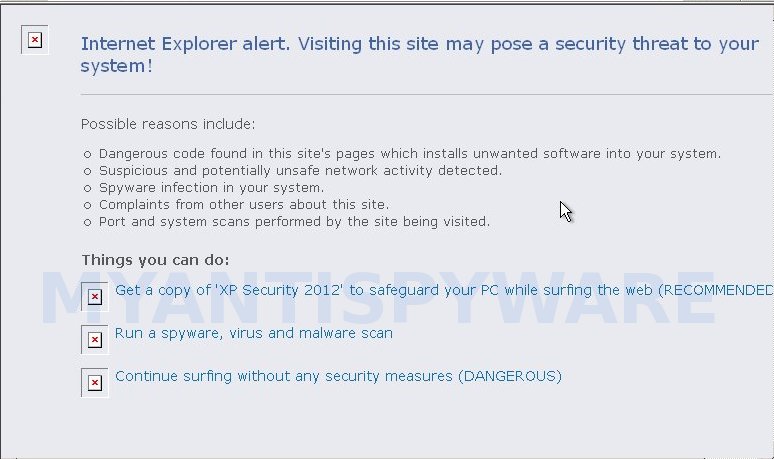Click the broken image icon beside the alert heading

[x=35, y=40]
